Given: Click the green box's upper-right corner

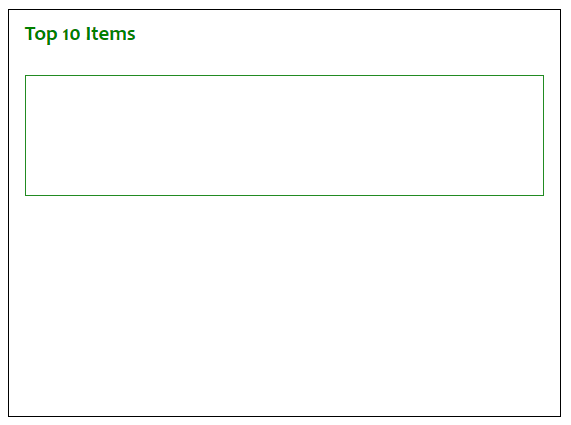Looking at the screenshot, I should pyautogui.click(x=544, y=76).
